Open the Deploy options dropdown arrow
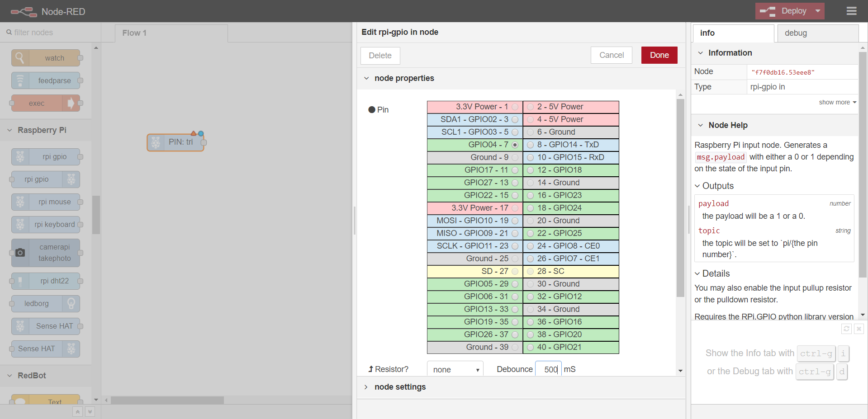The width and height of the screenshot is (868, 419). [x=818, y=11]
